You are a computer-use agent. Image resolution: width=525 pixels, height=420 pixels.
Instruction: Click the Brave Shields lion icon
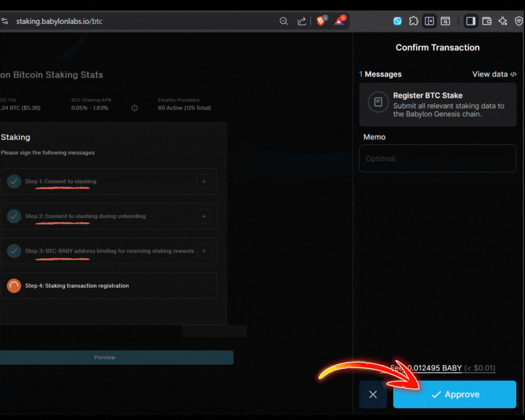pyautogui.click(x=321, y=21)
